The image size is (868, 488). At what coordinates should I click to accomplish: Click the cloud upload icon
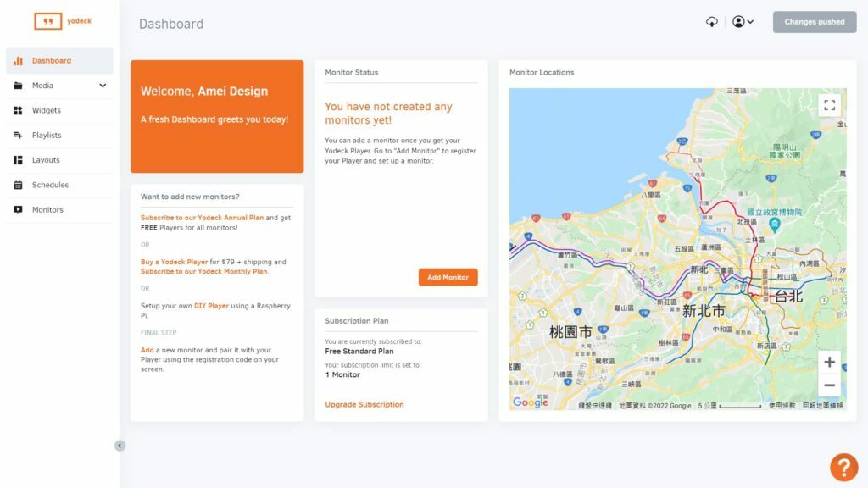[x=711, y=22]
